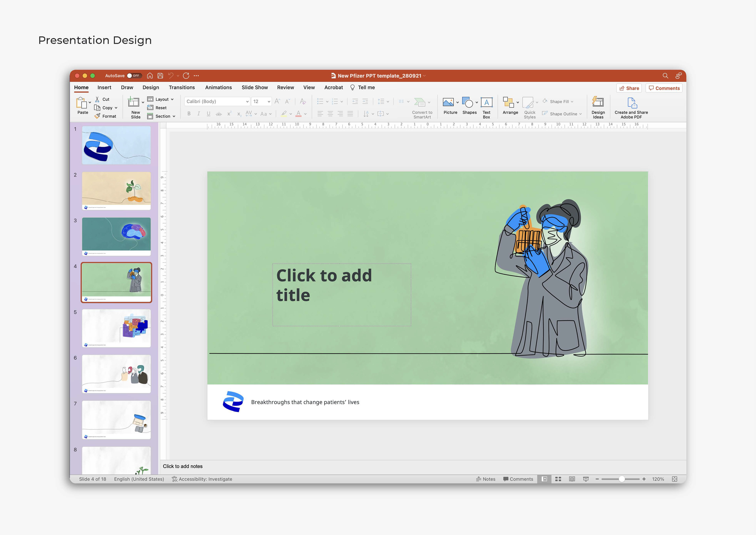Open the Animations tab
Image resolution: width=756 pixels, height=535 pixels.
click(218, 87)
